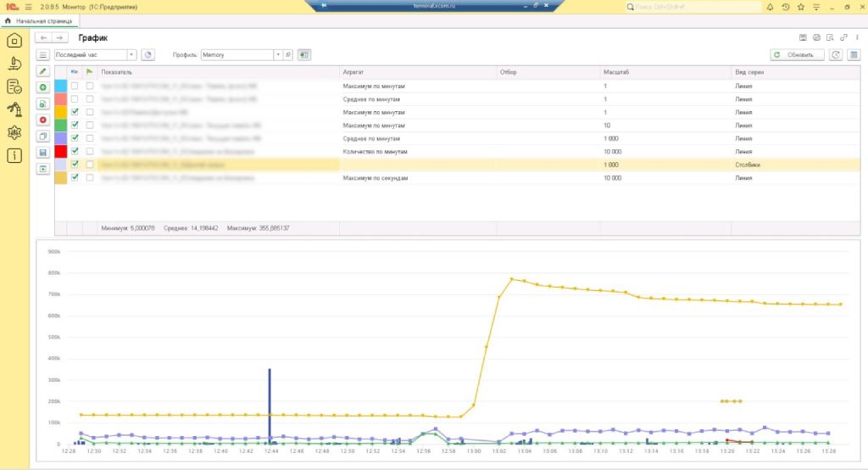This screenshot has width=868, height=470.
Task: Expand the period dropdown 'Последний час'
Action: click(131, 54)
